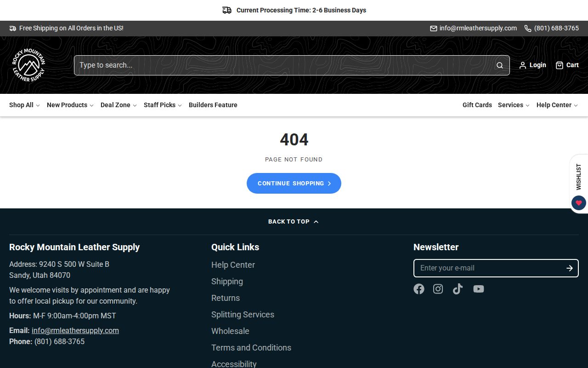Click the Continue Shopping button
The image size is (588, 368).
tap(294, 183)
